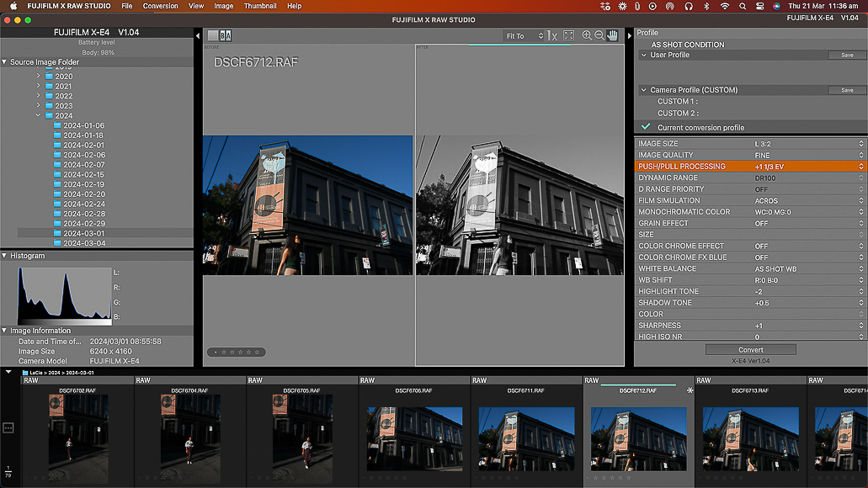The image size is (868, 488).
Task: Open the View menu
Action: pyautogui.click(x=196, y=6)
